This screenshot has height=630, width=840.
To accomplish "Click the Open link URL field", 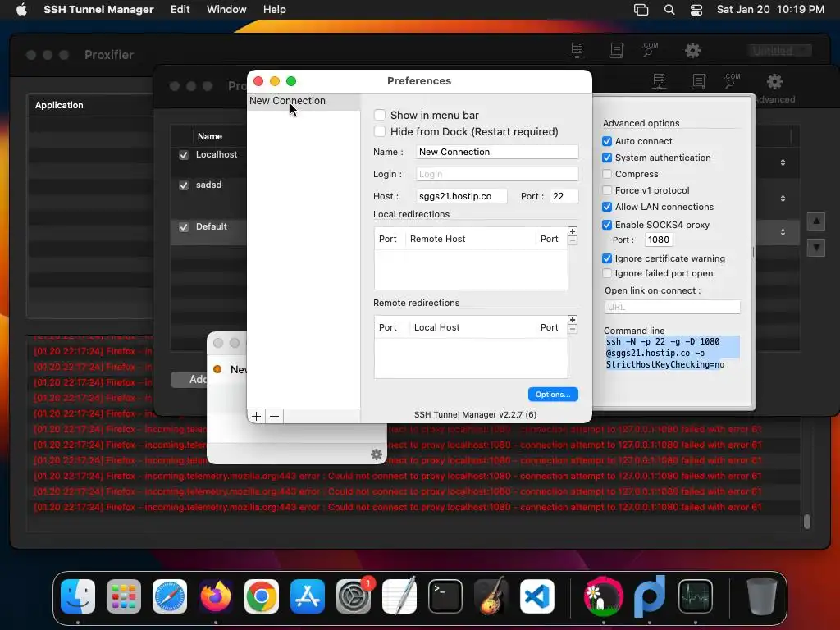I will tap(673, 307).
